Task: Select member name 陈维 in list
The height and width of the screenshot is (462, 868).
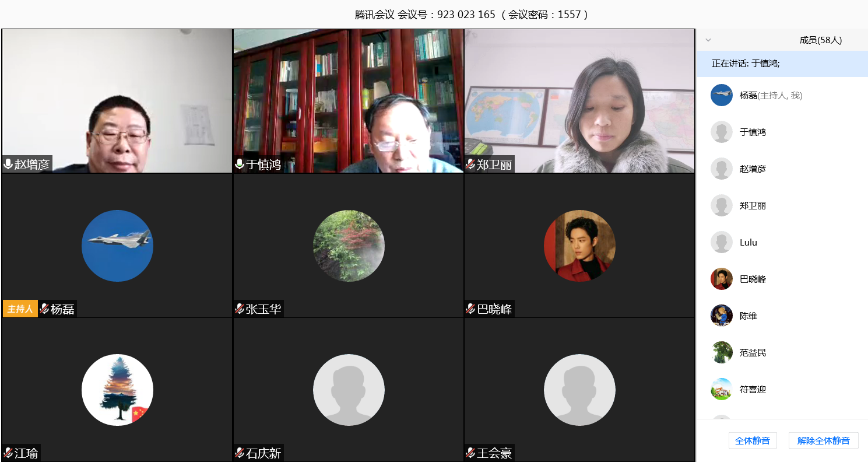Action: click(x=748, y=316)
